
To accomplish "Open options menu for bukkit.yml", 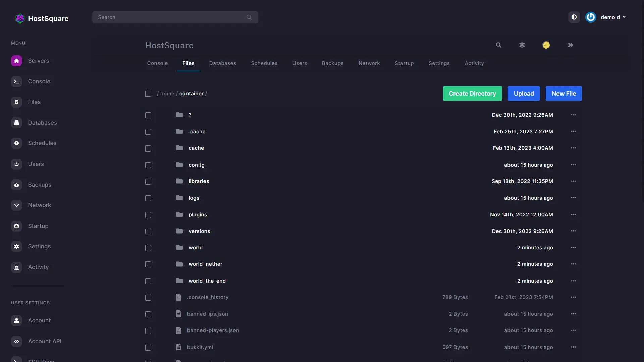I will tap(573, 347).
